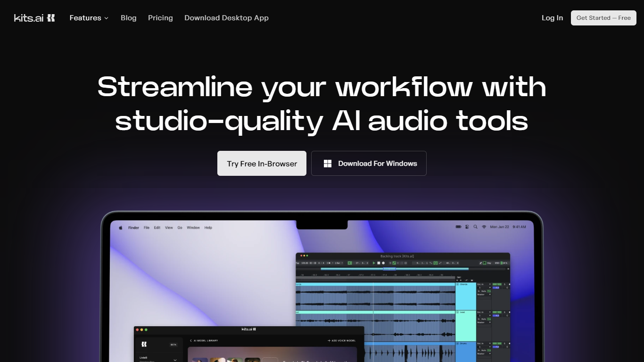Open Download Desktop App link
This screenshot has width=644, height=362.
(x=226, y=18)
